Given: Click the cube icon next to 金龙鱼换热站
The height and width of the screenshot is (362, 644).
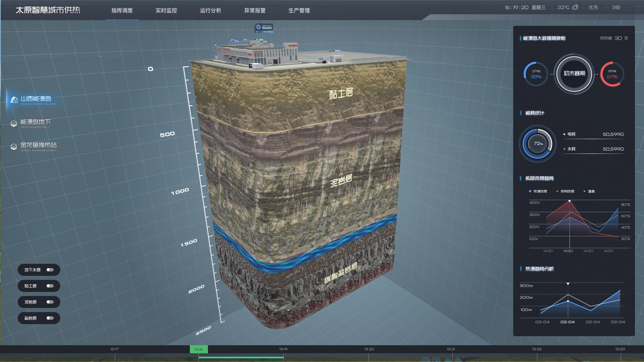Looking at the screenshot, I should click(14, 147).
